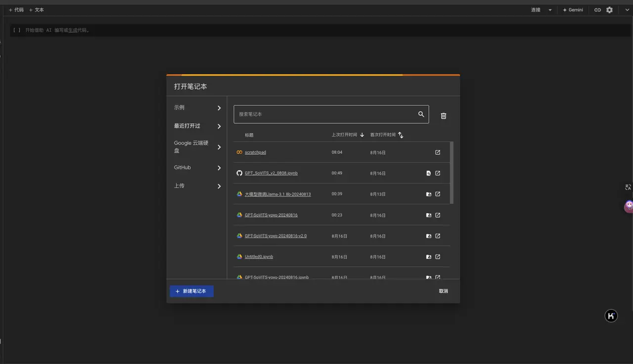Viewport: 633px width, 364px height.
Task: Open the GPT_SoVITS_v2_0808.ipynb link
Action: pos(271,173)
